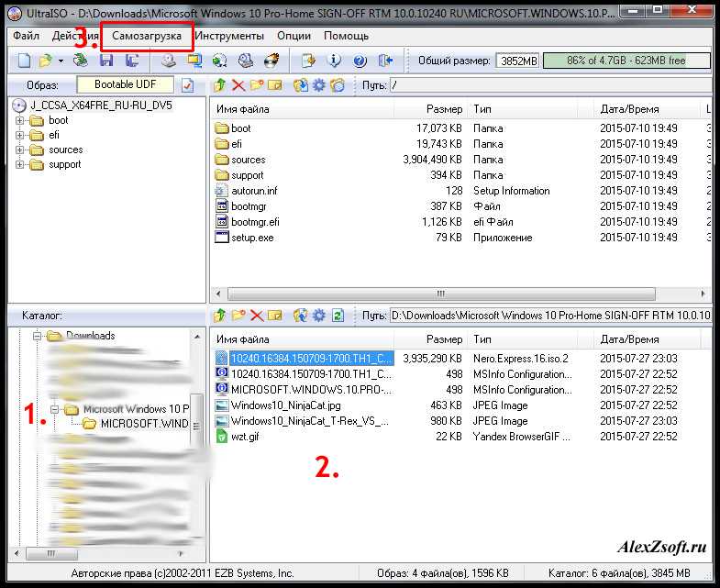The height and width of the screenshot is (588, 720).
Task: Click the image Путь field showing /
Action: [x=550, y=85]
